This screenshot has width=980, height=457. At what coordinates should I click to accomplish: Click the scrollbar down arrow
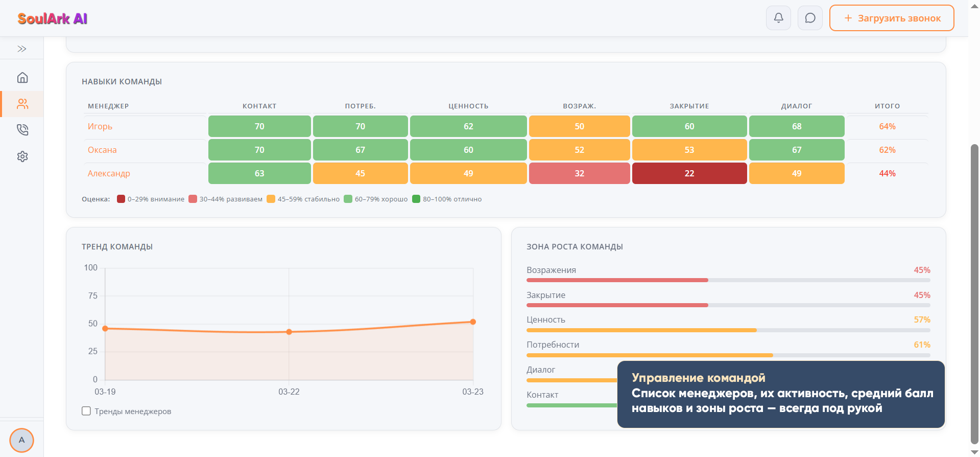(974, 452)
